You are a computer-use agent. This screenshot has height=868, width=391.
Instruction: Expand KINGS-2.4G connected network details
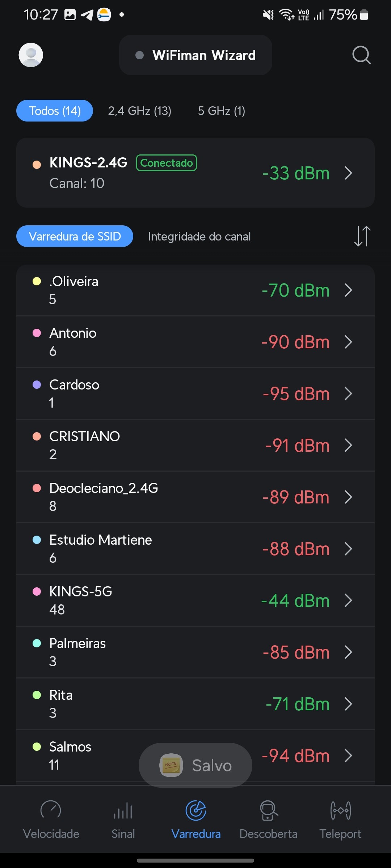[x=348, y=173]
